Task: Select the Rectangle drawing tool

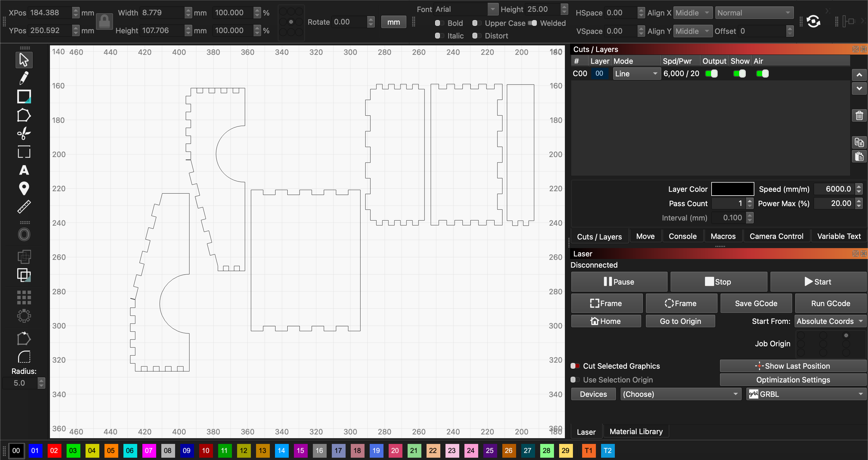Action: pos(24,97)
